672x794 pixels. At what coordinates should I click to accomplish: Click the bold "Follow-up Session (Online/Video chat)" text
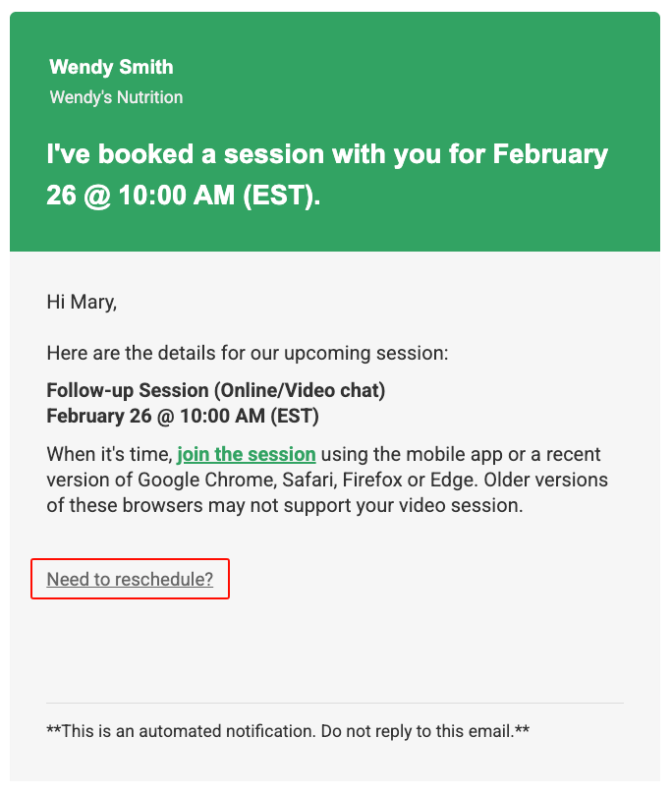[215, 391]
